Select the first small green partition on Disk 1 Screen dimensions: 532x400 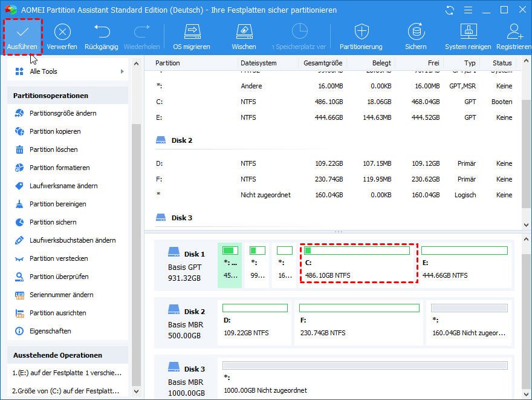[230, 265]
